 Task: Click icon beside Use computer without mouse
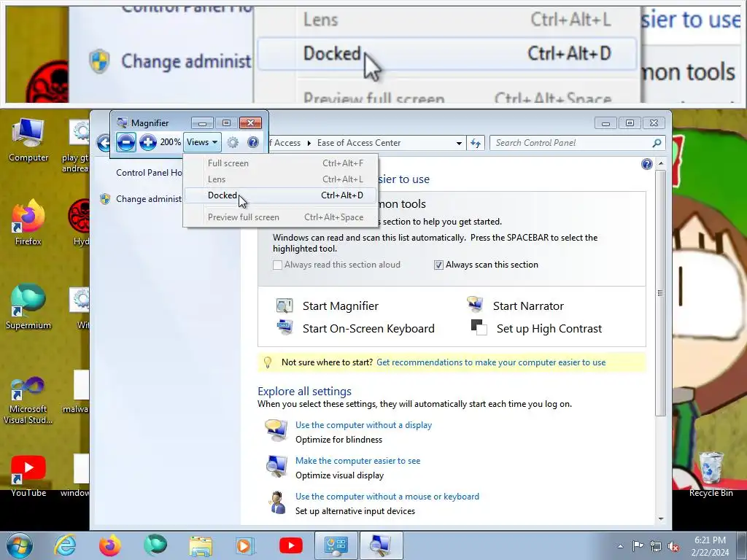pyautogui.click(x=276, y=502)
